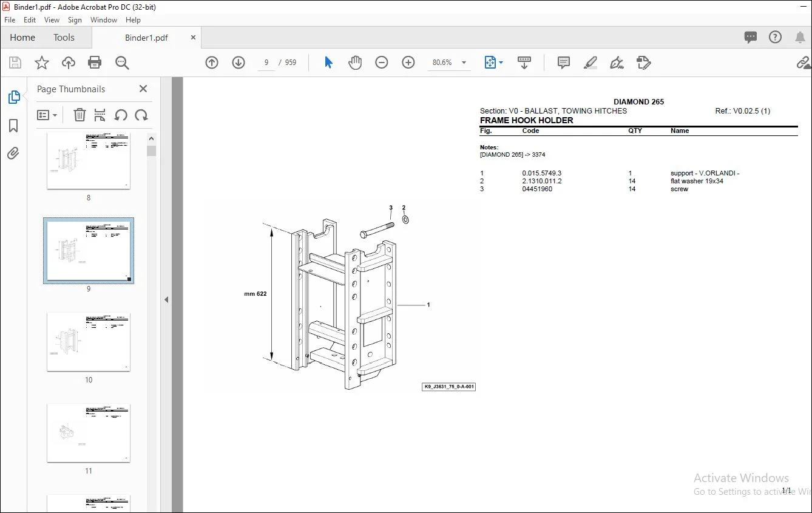Select the Highlight text tool
Screen dimensions: 812x513
[590, 63]
